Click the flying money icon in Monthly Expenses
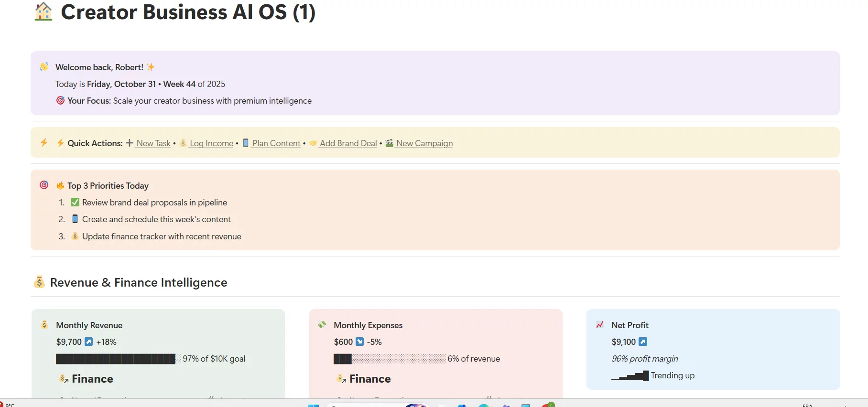The image size is (868, 407). pyautogui.click(x=322, y=325)
